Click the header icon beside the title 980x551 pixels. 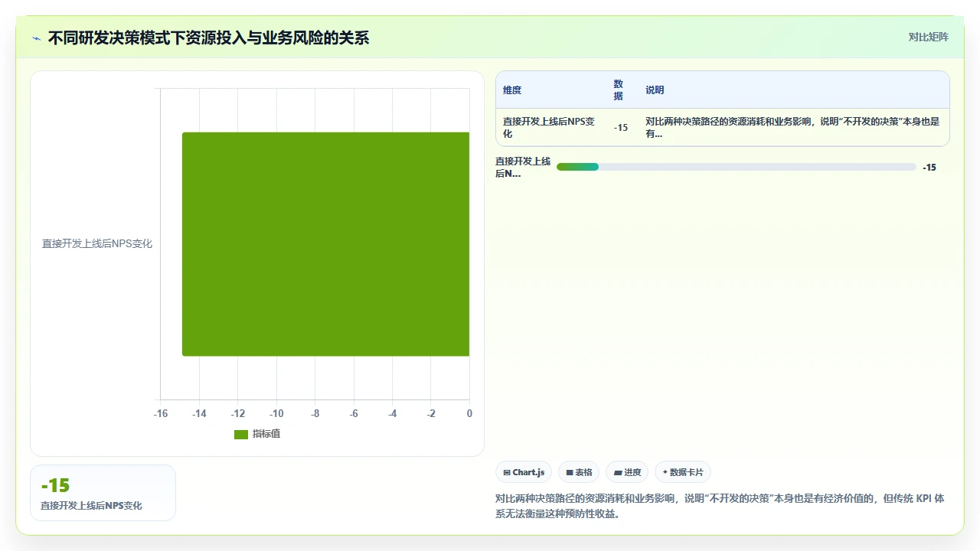point(36,38)
